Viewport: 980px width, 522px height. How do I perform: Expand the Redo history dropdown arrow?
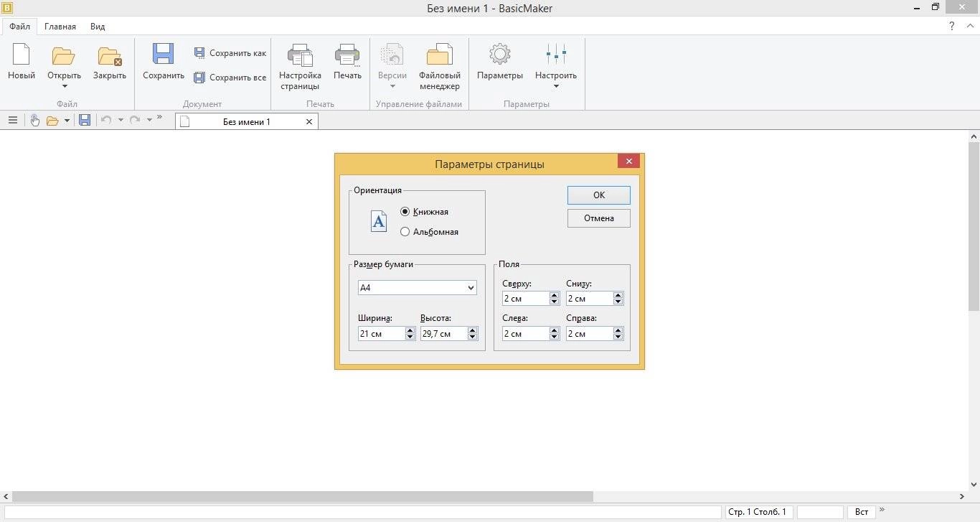pyautogui.click(x=149, y=121)
